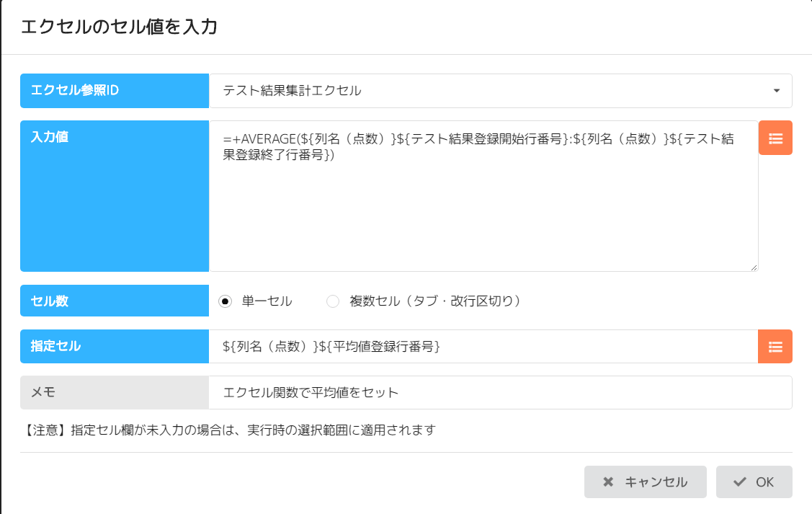Click the セル数 label

point(114,301)
